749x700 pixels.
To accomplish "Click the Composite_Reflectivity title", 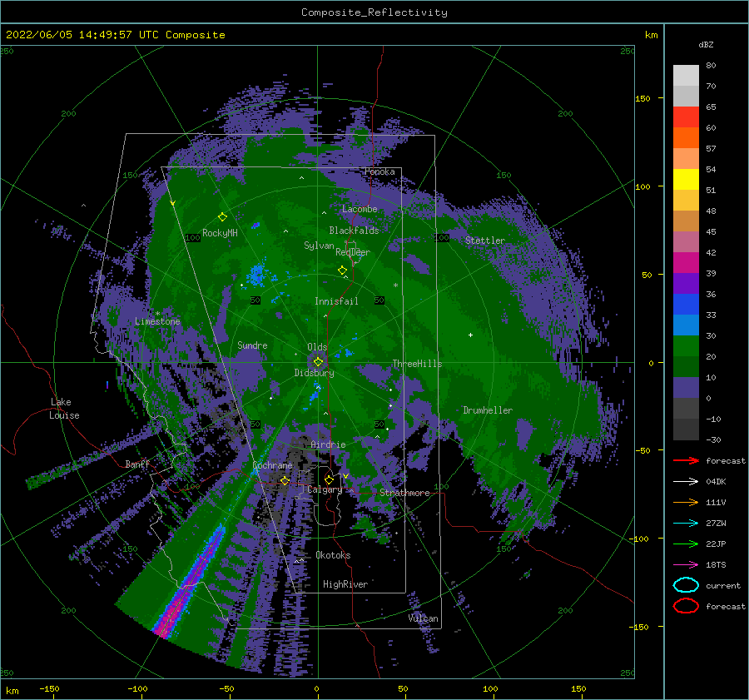I will [x=374, y=12].
